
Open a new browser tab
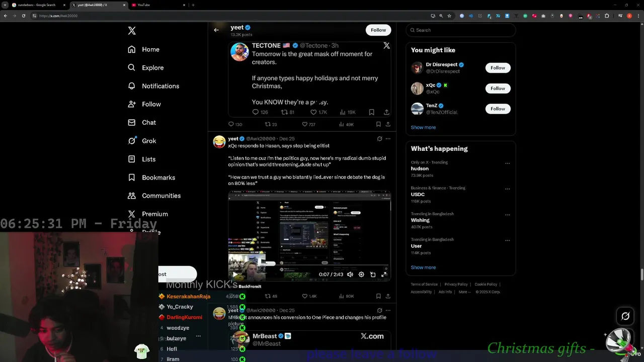[193, 5]
